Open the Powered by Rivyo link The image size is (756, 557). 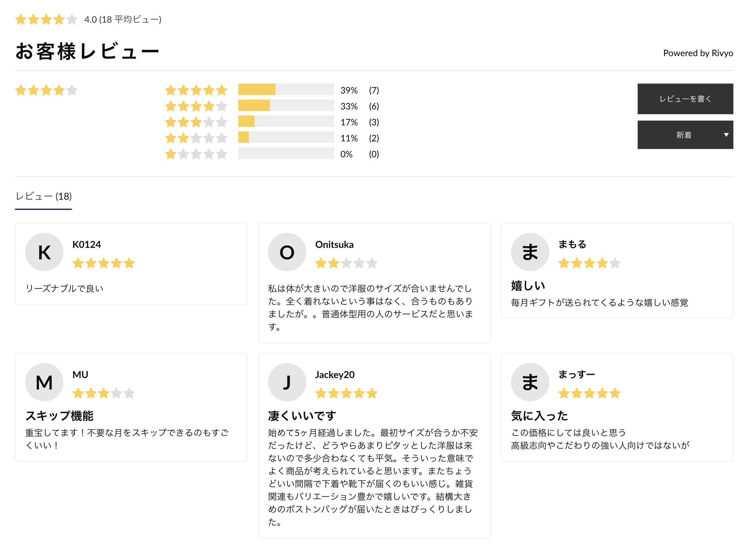click(x=698, y=53)
